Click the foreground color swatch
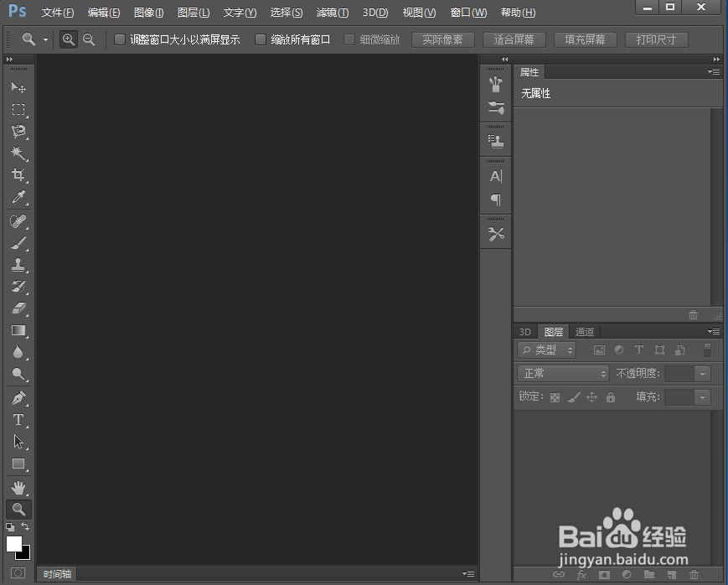The height and width of the screenshot is (585, 728). tap(13, 545)
